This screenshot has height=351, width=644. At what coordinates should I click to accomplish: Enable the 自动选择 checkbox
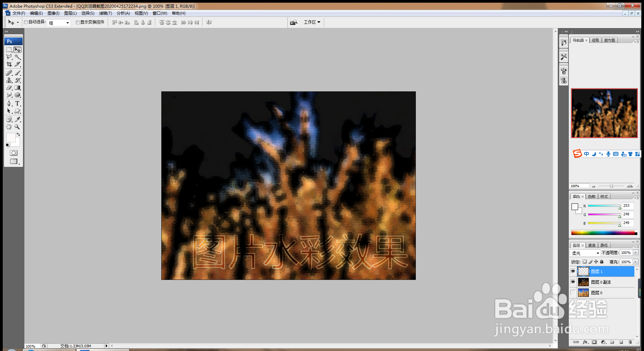26,22
